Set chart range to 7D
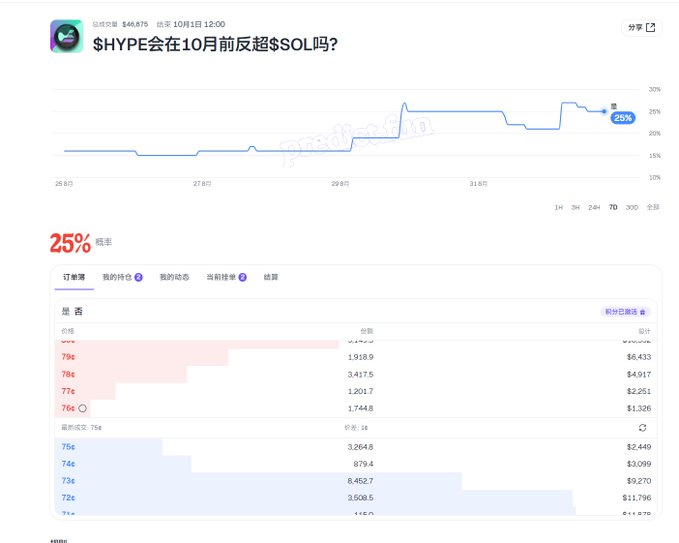Viewport: 679px width, 543px height. pyautogui.click(x=613, y=207)
